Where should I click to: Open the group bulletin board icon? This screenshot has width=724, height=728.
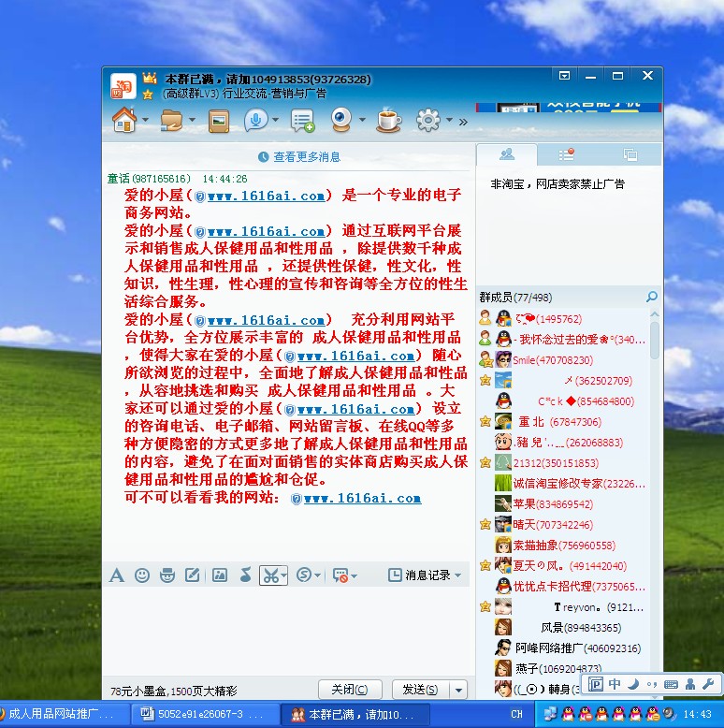tap(302, 121)
